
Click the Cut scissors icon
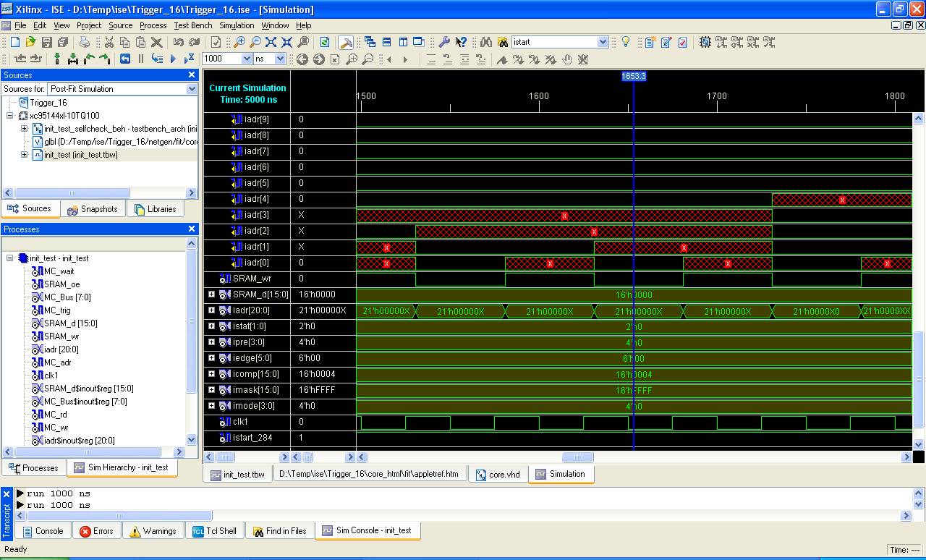coord(109,42)
